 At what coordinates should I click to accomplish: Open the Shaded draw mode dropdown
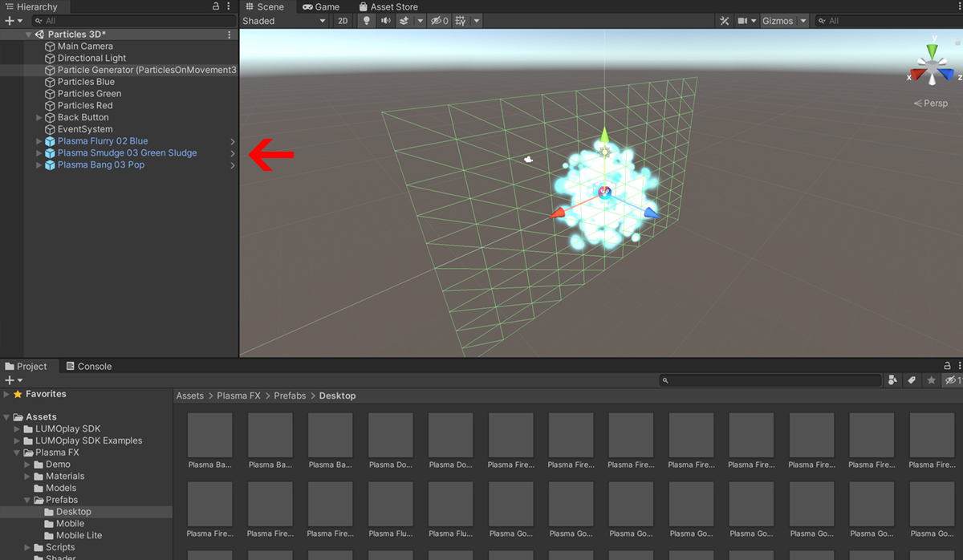pos(284,21)
